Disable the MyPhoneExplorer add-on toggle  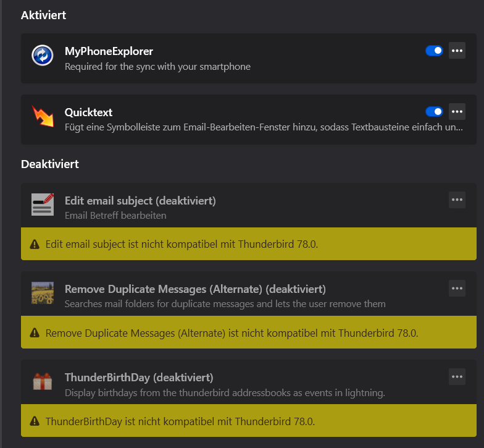pyautogui.click(x=434, y=51)
